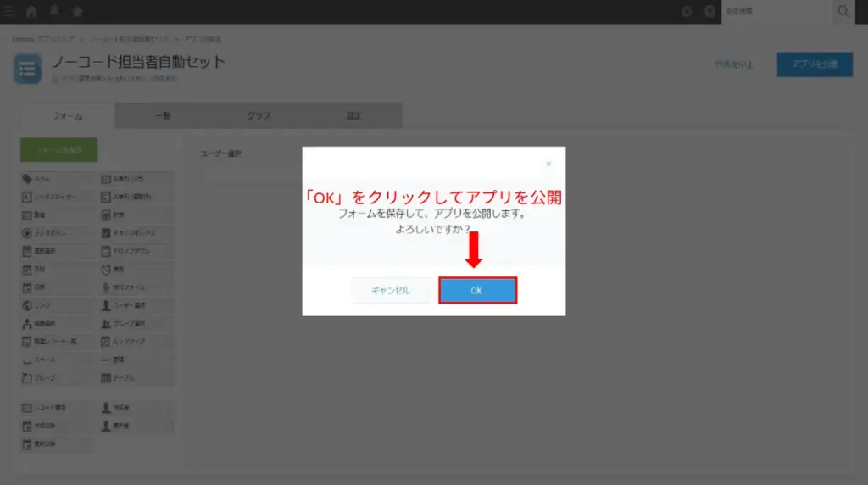Click the アプリを公開 button at top right
Viewport: 868px width, 485px height.
point(815,64)
